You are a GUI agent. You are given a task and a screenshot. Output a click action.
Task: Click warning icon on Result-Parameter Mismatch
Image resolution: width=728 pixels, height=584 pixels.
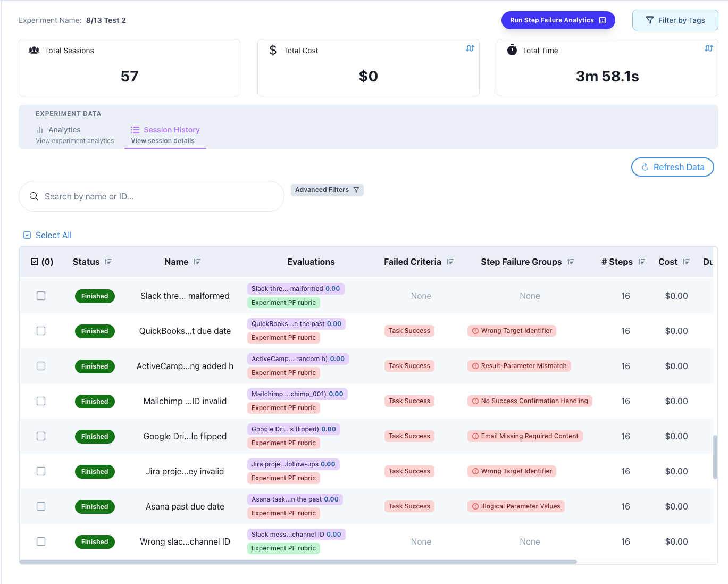pyautogui.click(x=475, y=366)
